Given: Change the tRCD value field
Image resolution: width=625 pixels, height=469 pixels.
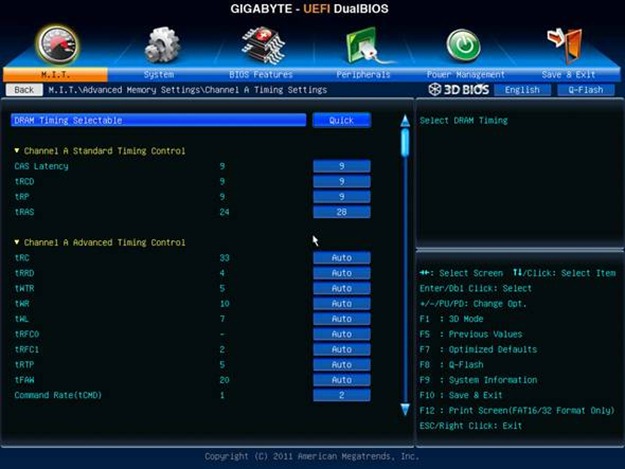Looking at the screenshot, I should coord(342,181).
